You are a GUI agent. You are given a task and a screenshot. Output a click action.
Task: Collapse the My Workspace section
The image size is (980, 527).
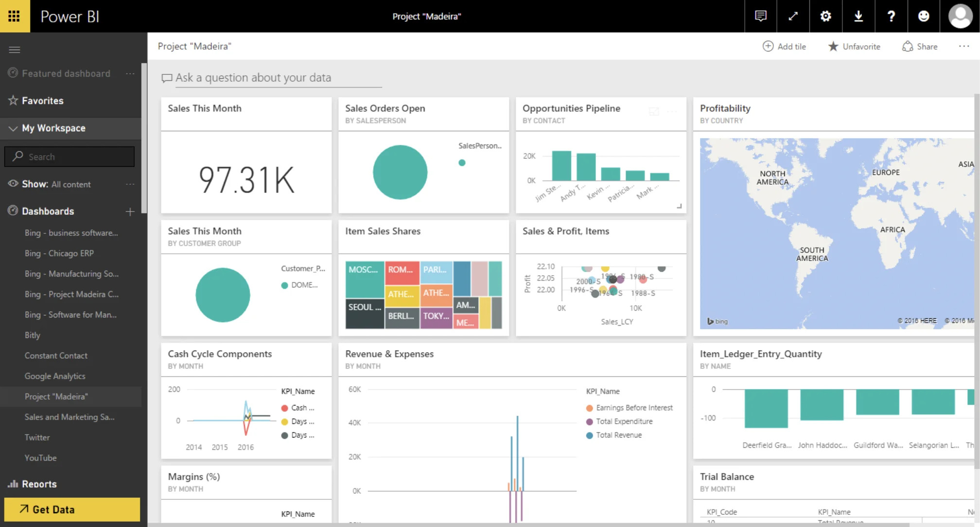coord(13,128)
